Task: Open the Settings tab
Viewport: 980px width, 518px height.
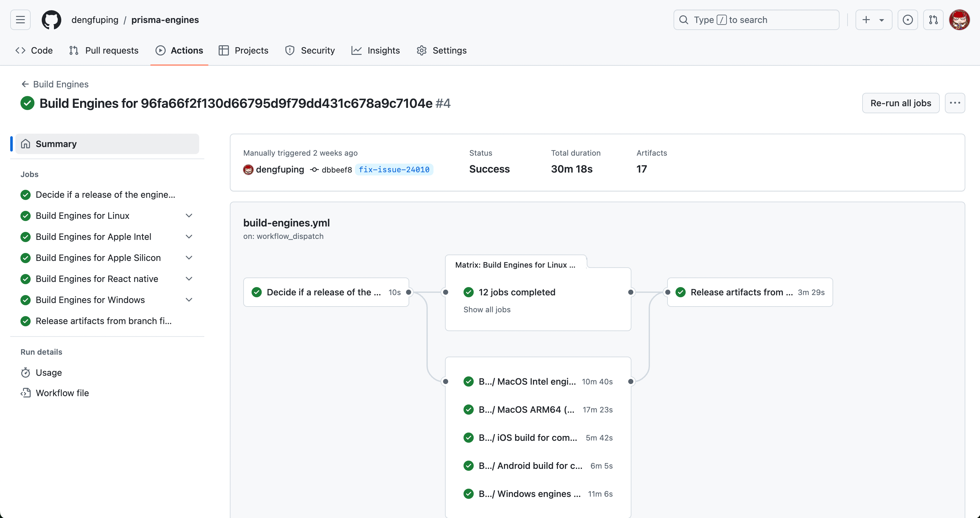Action: 442,50
